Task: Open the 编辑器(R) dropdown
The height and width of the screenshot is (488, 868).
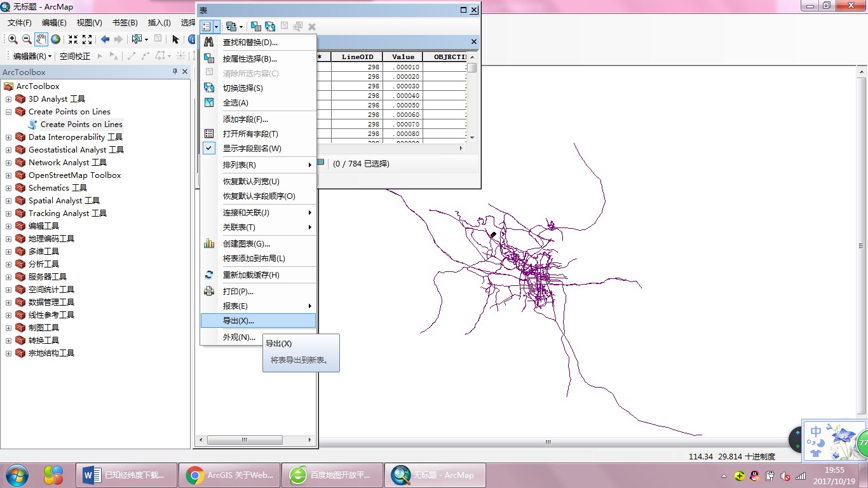Action: 33,56
